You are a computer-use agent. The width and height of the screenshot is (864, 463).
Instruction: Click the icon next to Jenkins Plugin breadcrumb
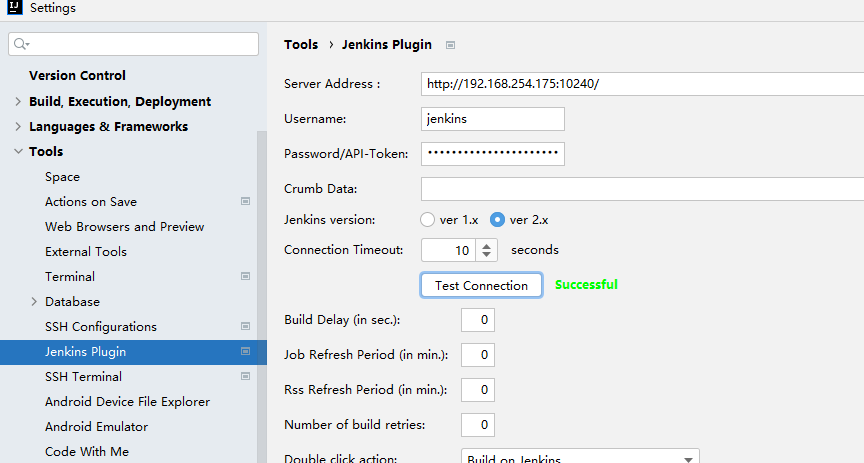pos(450,45)
